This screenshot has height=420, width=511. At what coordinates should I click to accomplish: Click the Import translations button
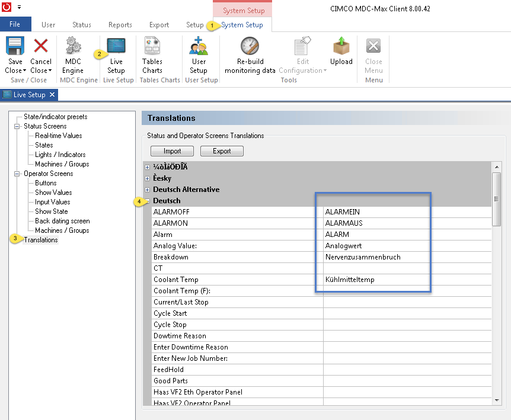pyautogui.click(x=172, y=151)
